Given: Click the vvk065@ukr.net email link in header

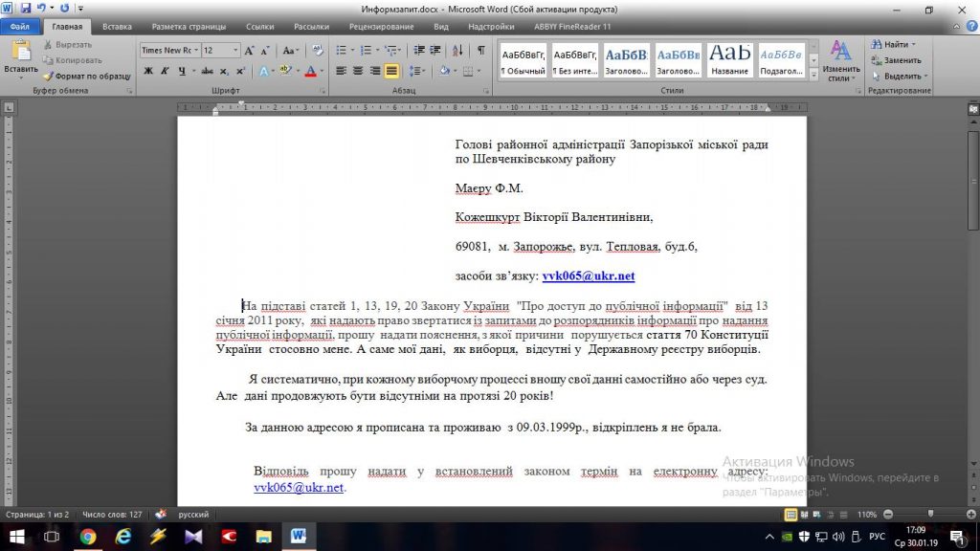Looking at the screenshot, I should click(589, 276).
